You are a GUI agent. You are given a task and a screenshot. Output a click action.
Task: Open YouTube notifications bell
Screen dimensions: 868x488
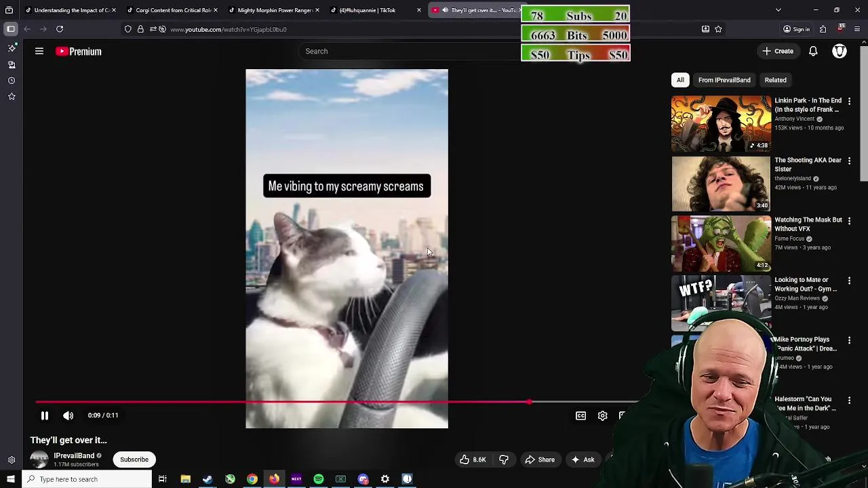[813, 51]
